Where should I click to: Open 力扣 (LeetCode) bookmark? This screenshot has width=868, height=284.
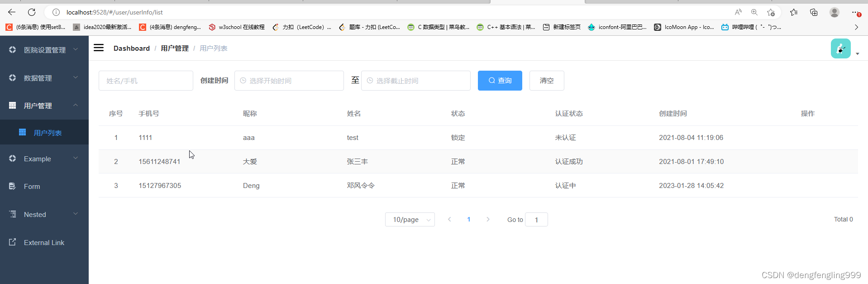coord(302,27)
